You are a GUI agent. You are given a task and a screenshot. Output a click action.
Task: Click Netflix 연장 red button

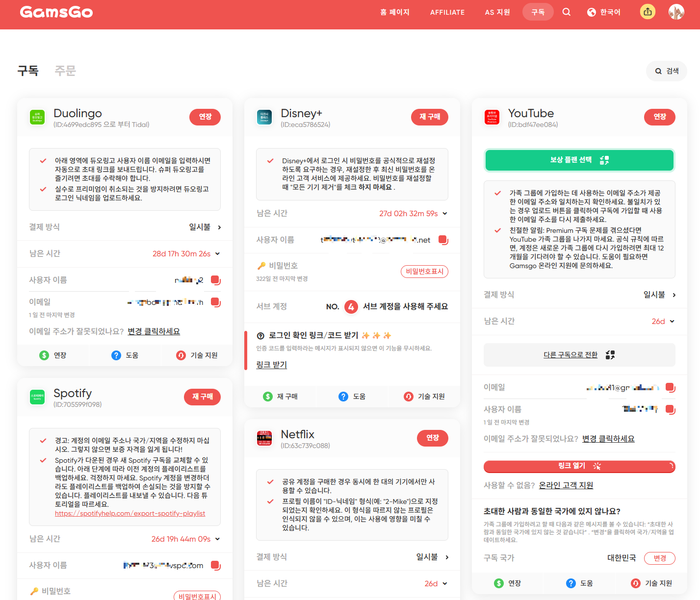point(433,438)
